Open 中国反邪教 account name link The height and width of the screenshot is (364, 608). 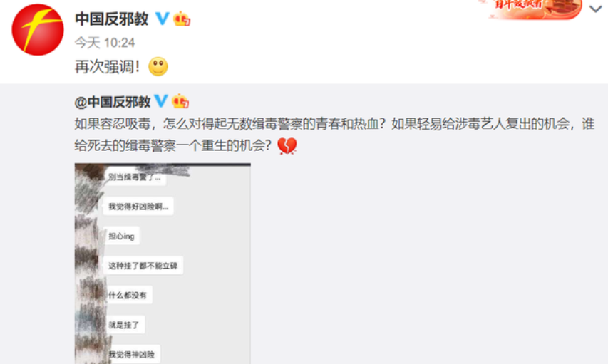pos(112,19)
